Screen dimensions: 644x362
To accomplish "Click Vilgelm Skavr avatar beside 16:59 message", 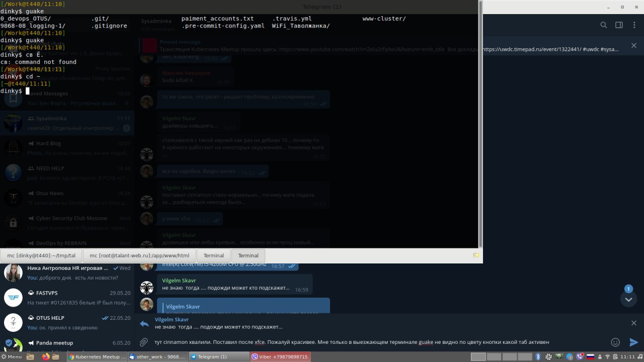I will click(x=146, y=288).
